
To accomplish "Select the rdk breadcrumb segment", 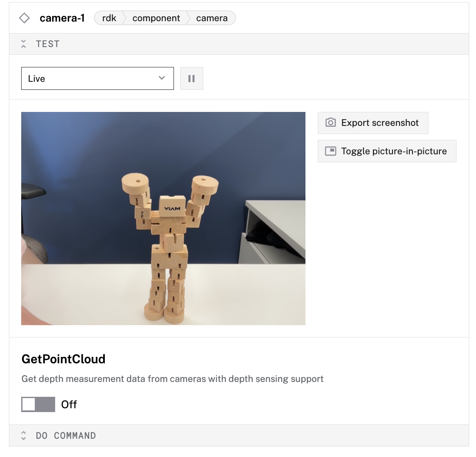I will pyautogui.click(x=109, y=18).
